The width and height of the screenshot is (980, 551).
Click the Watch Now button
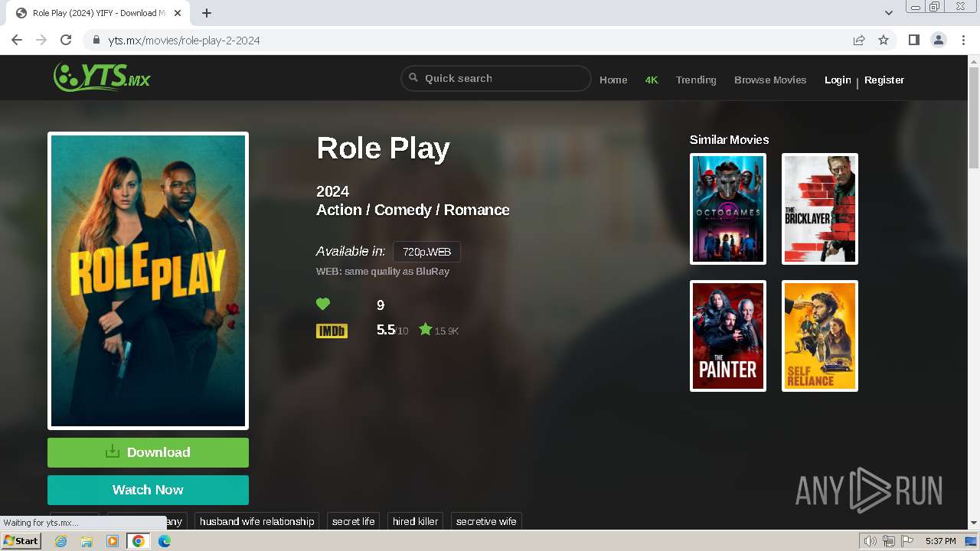[x=148, y=490]
